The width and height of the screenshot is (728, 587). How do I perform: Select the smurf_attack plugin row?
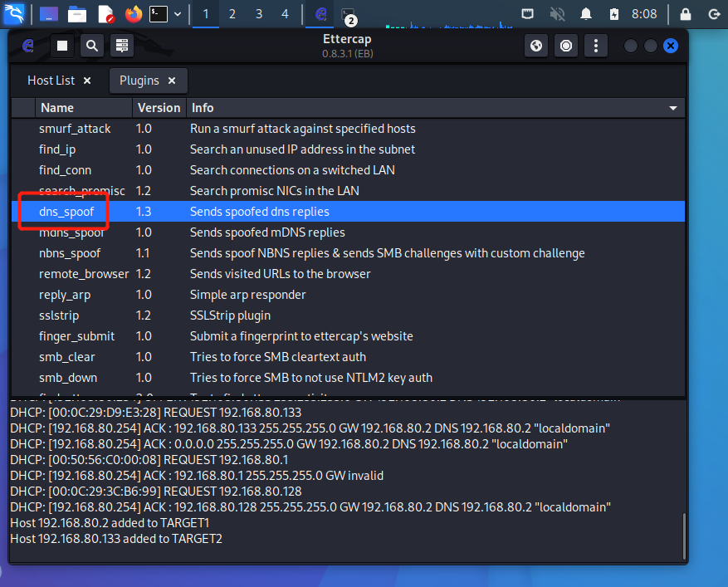(348, 129)
